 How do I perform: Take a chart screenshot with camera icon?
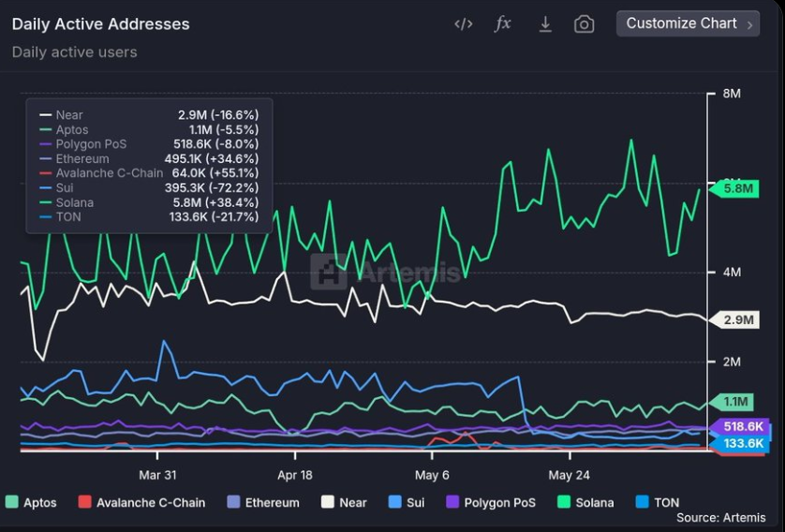coord(585,24)
